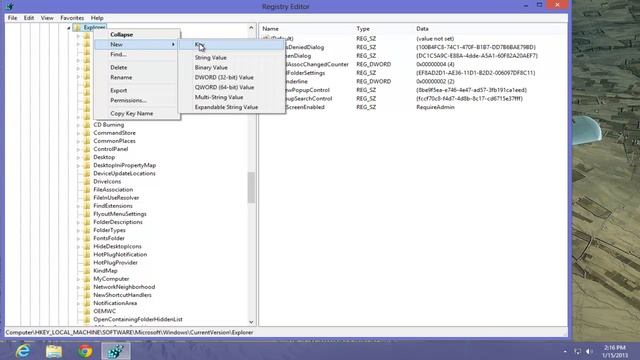Click the tree pane scrollbar thumb
The height and width of the screenshot is (360, 640).
point(251,187)
